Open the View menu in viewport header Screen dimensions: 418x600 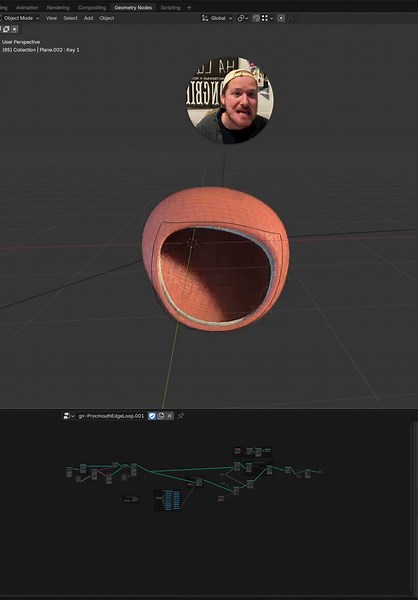pos(51,18)
